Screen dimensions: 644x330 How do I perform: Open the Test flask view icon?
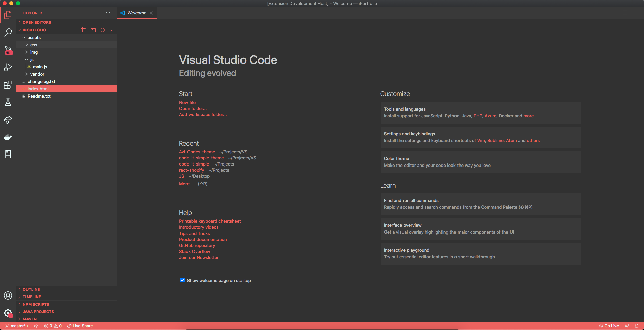tap(8, 102)
